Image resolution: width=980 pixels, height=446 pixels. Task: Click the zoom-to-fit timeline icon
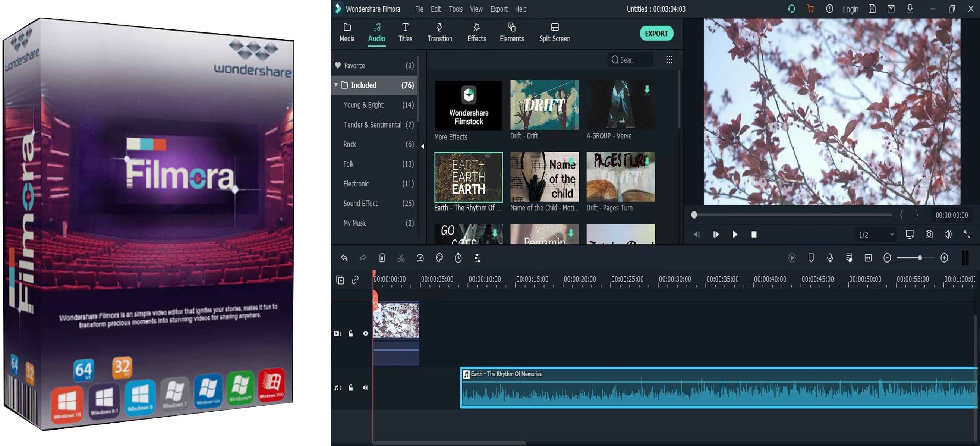868,258
